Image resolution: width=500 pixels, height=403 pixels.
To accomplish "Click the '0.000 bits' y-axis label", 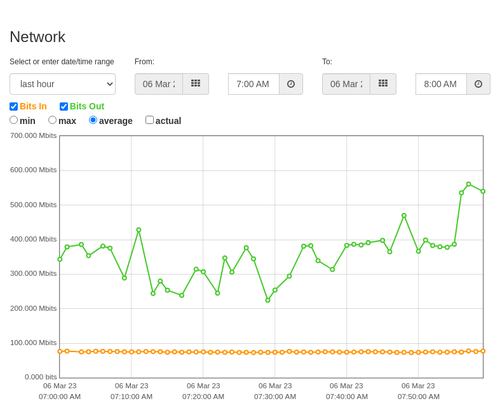I will point(41,377).
